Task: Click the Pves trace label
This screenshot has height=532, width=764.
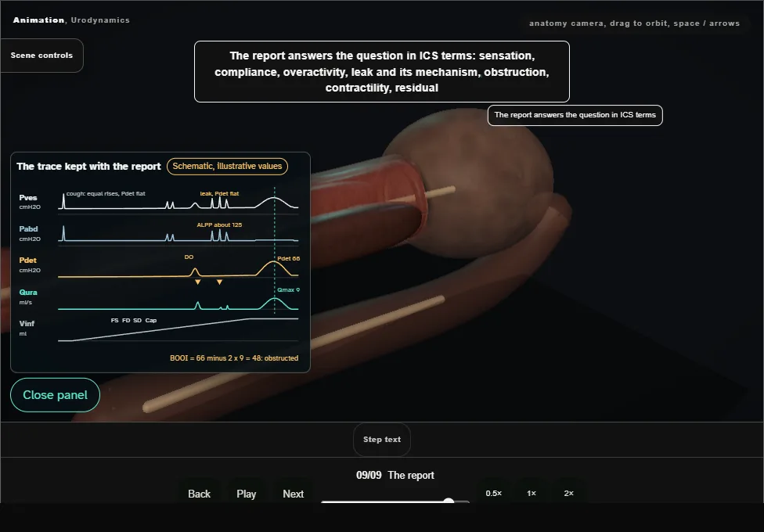Action: point(27,198)
